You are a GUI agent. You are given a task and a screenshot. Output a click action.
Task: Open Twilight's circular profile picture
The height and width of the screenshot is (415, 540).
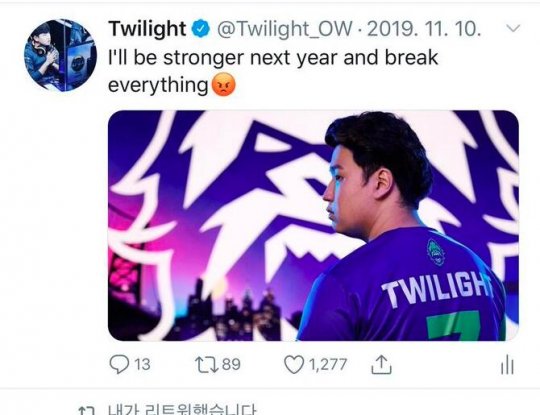click(60, 55)
